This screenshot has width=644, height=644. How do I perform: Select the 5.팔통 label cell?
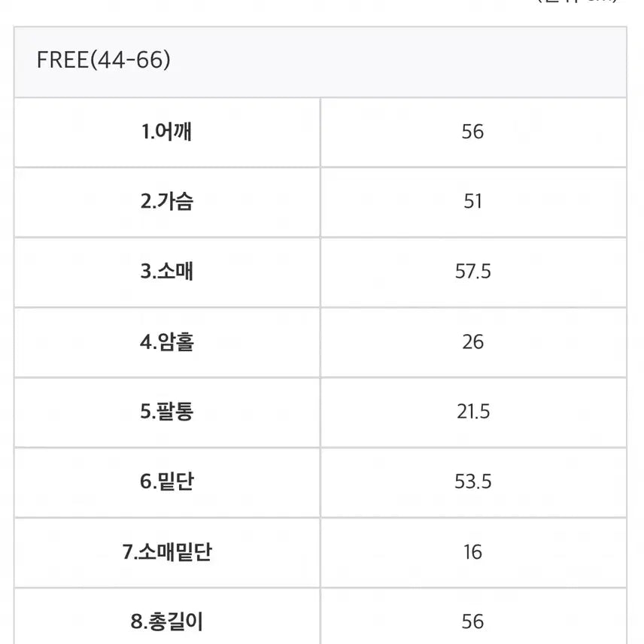(167, 412)
